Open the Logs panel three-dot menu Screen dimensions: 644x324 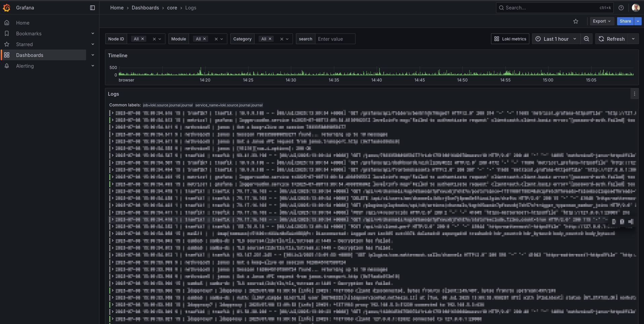[635, 94]
